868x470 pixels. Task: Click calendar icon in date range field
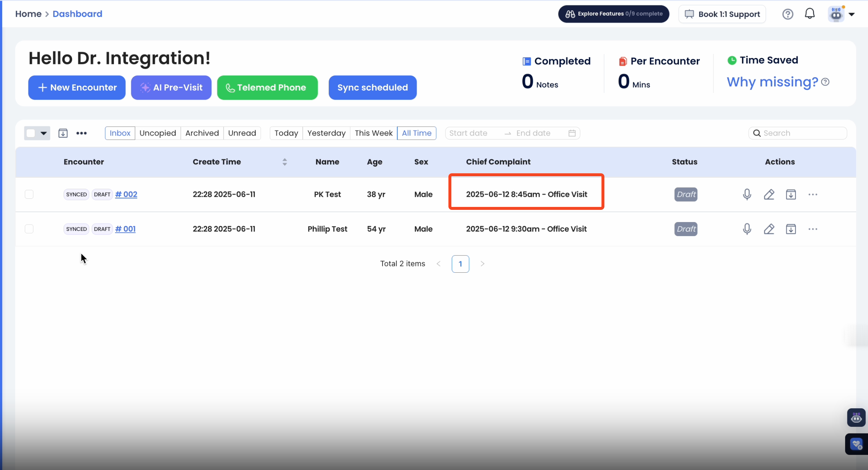click(572, 133)
